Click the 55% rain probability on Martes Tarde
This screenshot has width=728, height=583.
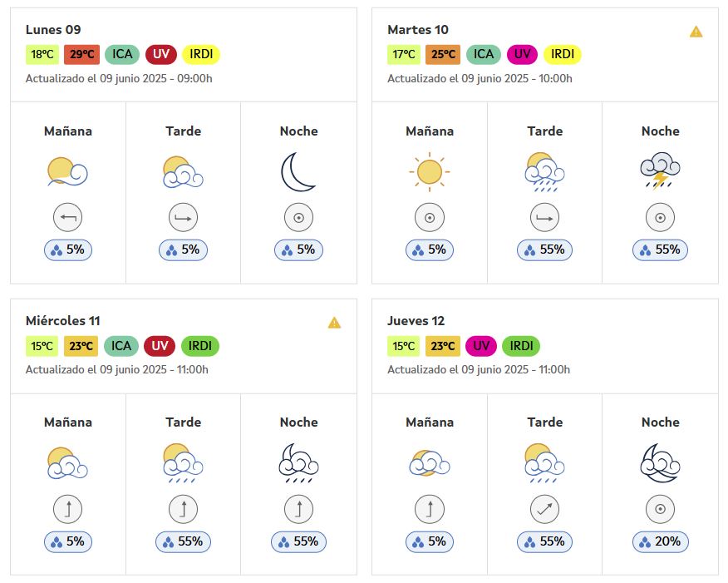click(x=544, y=250)
